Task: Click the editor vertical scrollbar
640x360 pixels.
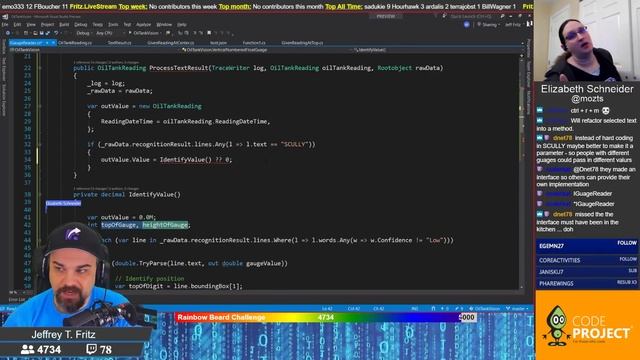Action: pos(521,171)
